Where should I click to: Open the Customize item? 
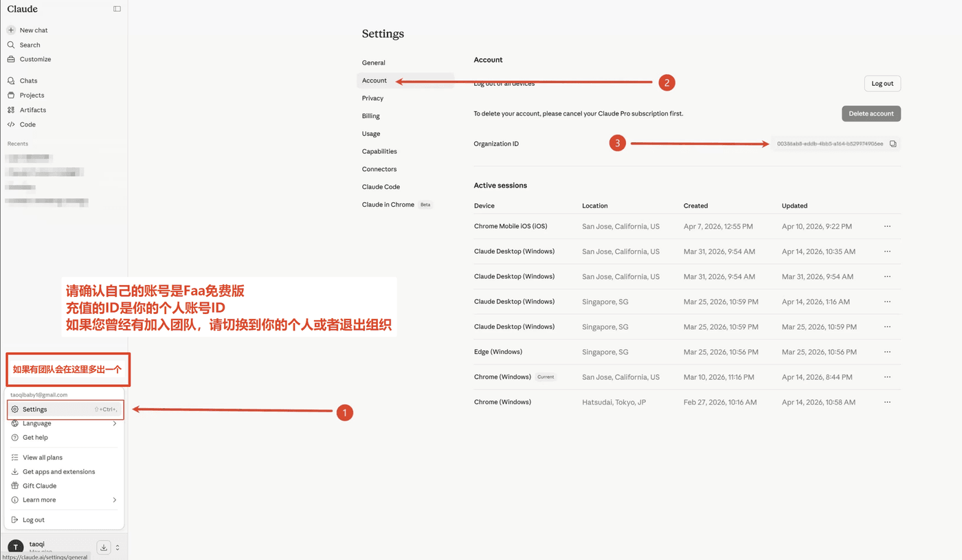[29, 59]
